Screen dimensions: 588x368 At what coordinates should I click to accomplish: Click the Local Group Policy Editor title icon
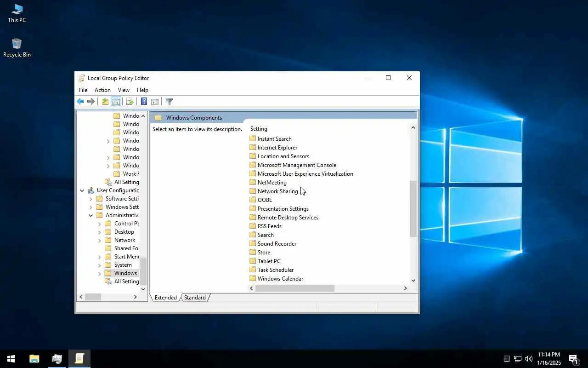pyautogui.click(x=81, y=78)
